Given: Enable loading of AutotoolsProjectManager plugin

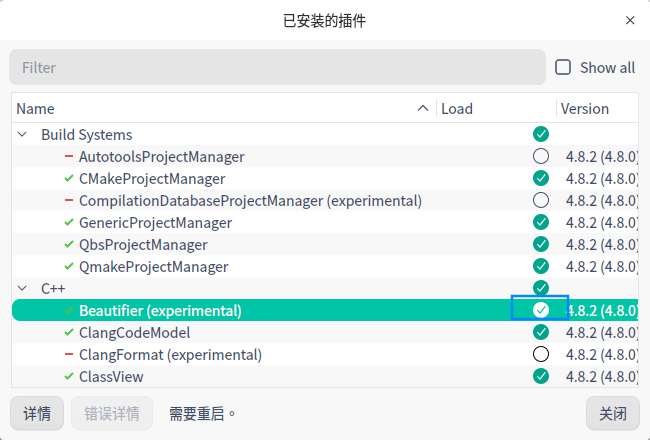Looking at the screenshot, I should (541, 156).
